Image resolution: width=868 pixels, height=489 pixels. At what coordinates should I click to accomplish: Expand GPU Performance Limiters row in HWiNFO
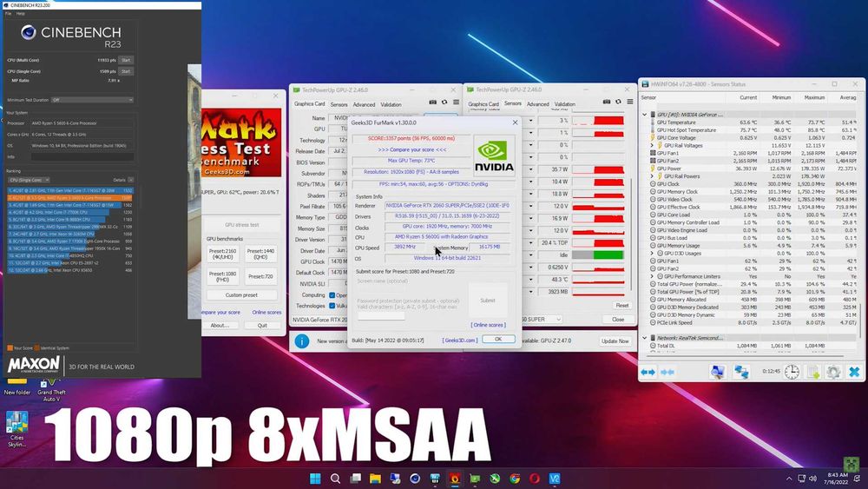tap(652, 276)
